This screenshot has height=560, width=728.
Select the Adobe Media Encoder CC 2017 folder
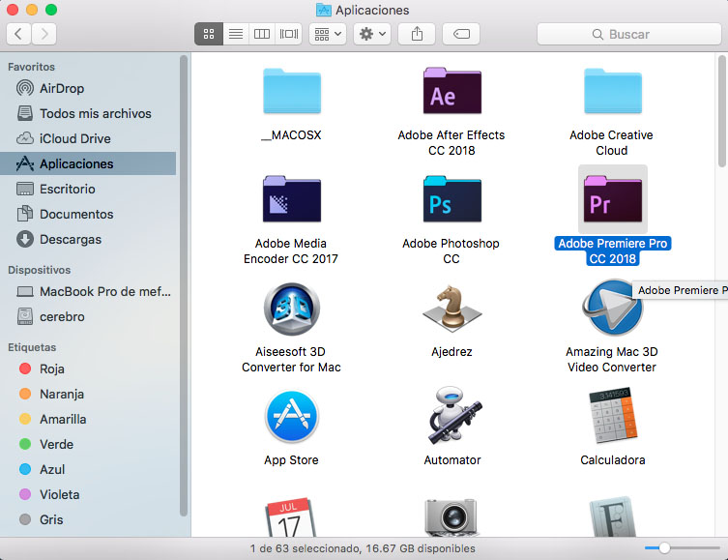pyautogui.click(x=292, y=199)
